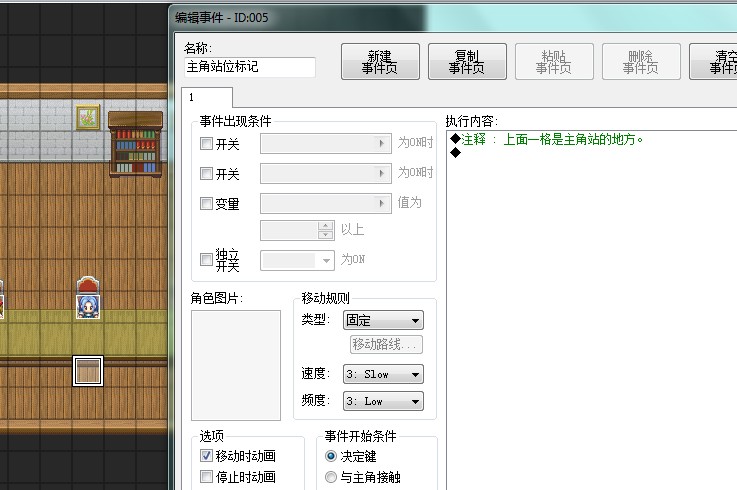Click the 新建事件页 button
Screen dimensions: 737x490
pos(380,62)
